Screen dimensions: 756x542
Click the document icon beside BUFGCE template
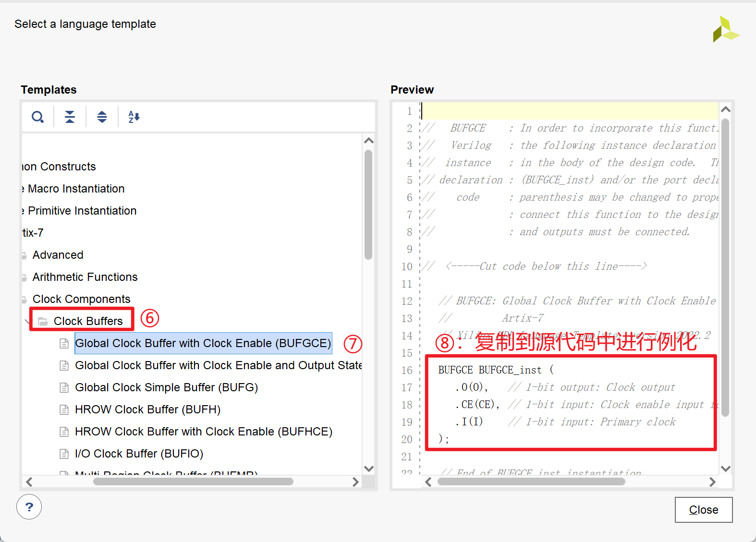point(64,343)
